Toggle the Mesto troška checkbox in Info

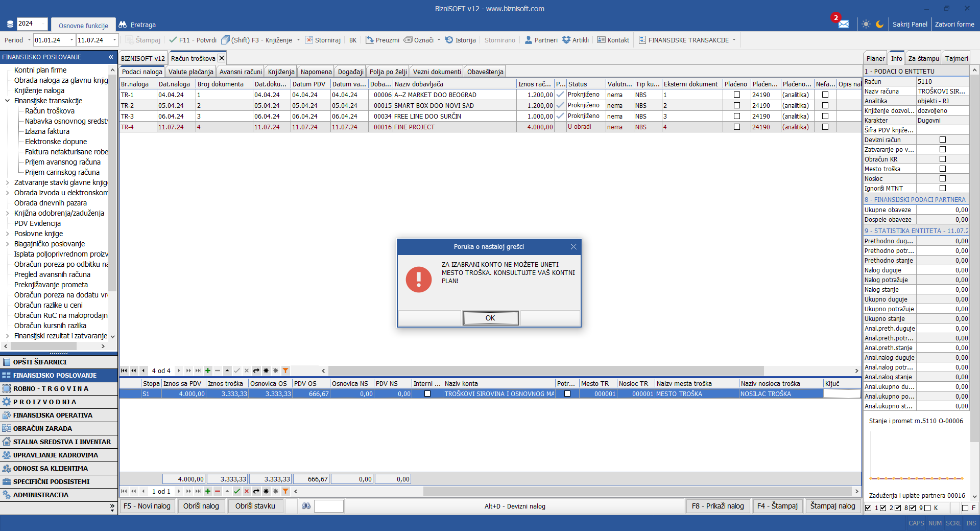pos(942,169)
